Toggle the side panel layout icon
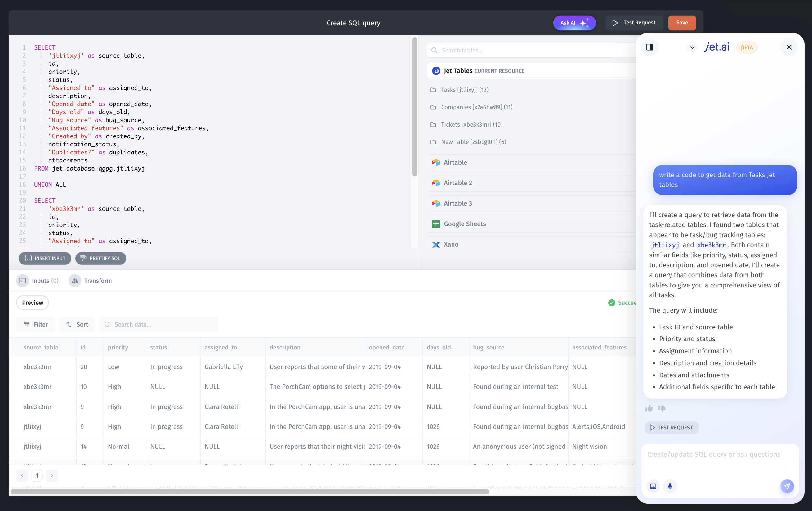This screenshot has height=511, width=812. 649,47
